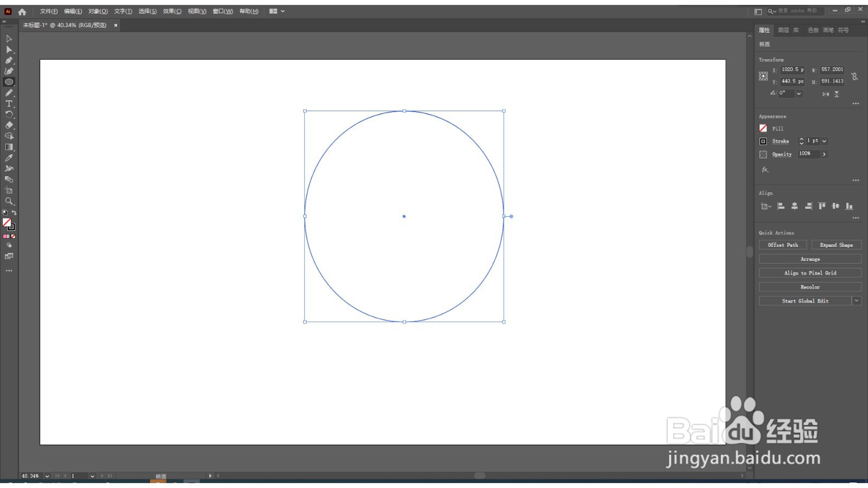Select the Curvature tool

pos(9,71)
